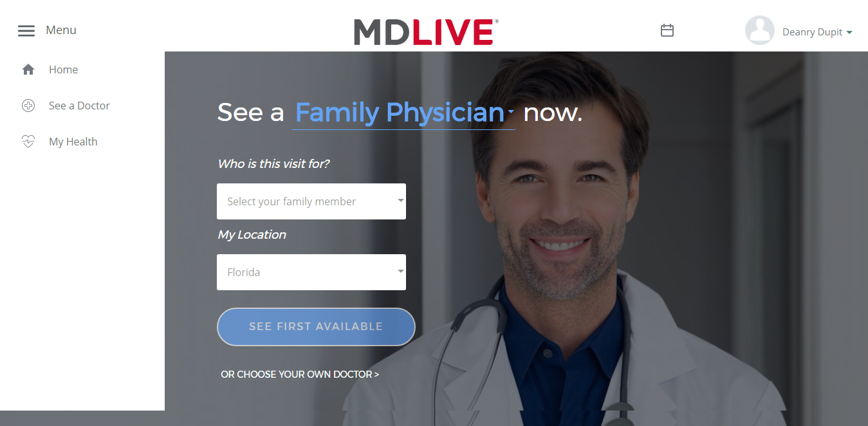Screen dimensions: 868x426
Task: Click the arrow on the family member field
Action: (401, 200)
